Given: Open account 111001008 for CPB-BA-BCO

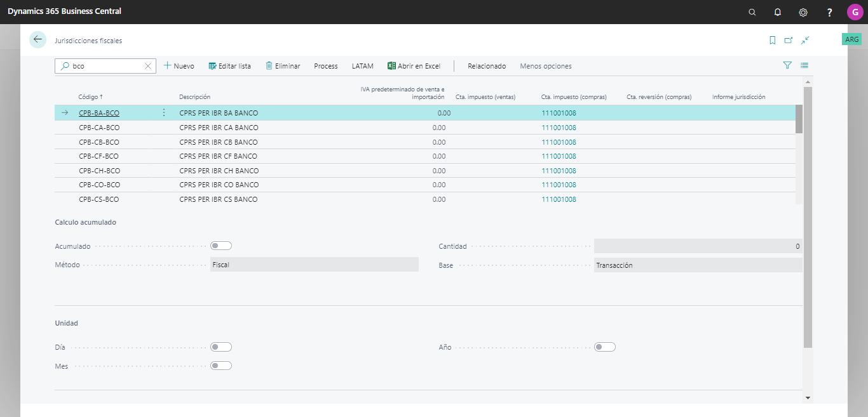Looking at the screenshot, I should click(559, 113).
